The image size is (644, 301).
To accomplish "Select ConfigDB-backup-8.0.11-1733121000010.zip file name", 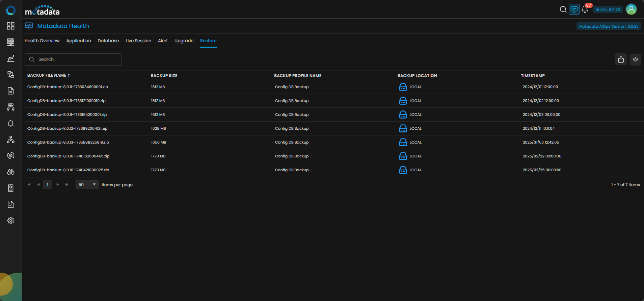I will [66, 101].
